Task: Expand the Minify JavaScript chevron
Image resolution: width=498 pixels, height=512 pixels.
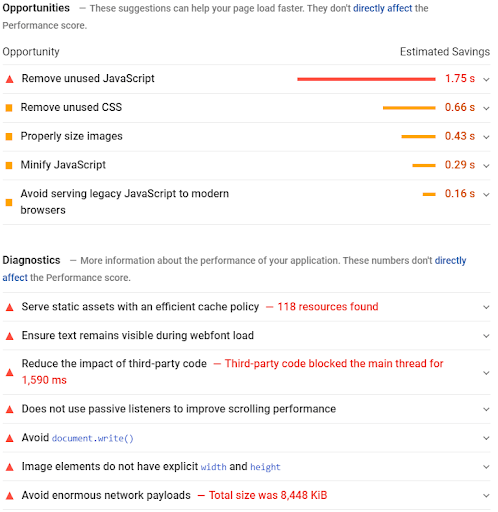Action: pos(486,166)
